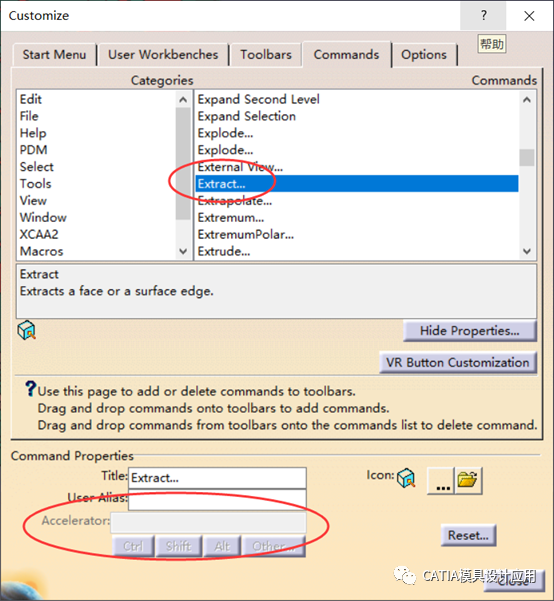Click the Title input field
Screen dimensions: 554x601
tap(217, 478)
